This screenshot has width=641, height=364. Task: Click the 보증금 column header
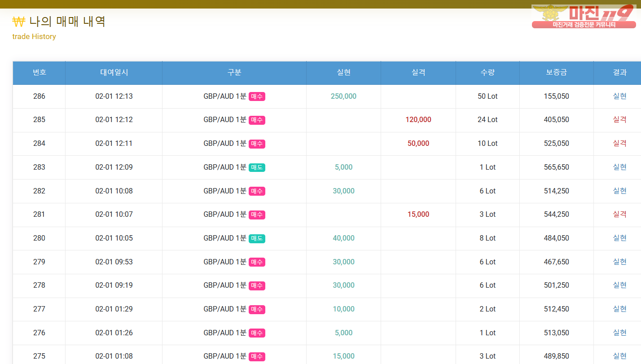pyautogui.click(x=556, y=72)
